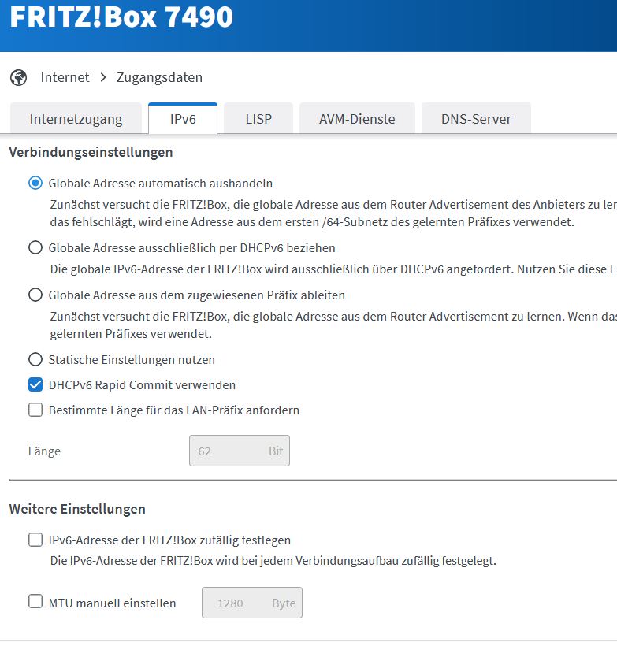Click the globe Internet icon in breadcrumb

tap(18, 78)
